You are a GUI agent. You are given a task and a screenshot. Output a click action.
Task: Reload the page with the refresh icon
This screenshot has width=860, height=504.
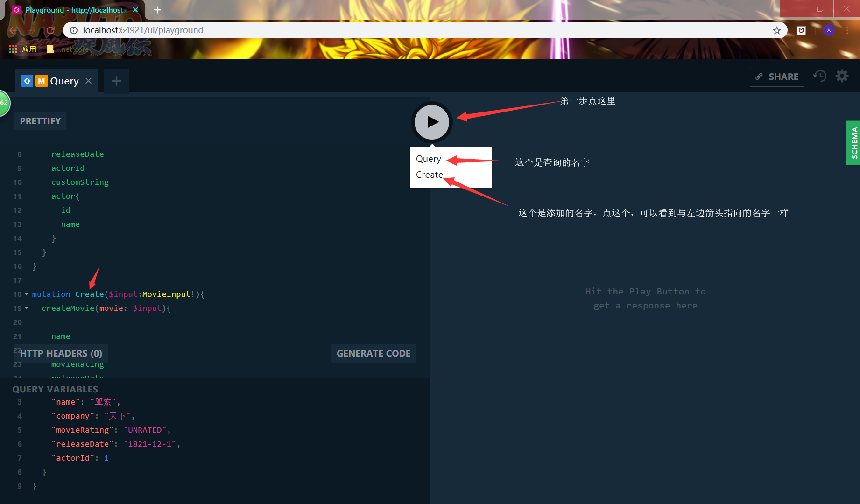click(x=50, y=30)
